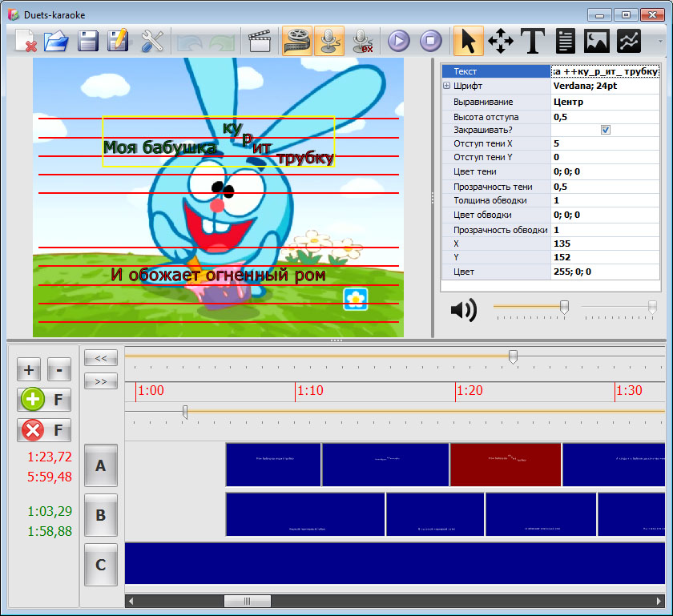673x616 pixels.
Task: Open a project with the folder icon
Action: [x=56, y=40]
